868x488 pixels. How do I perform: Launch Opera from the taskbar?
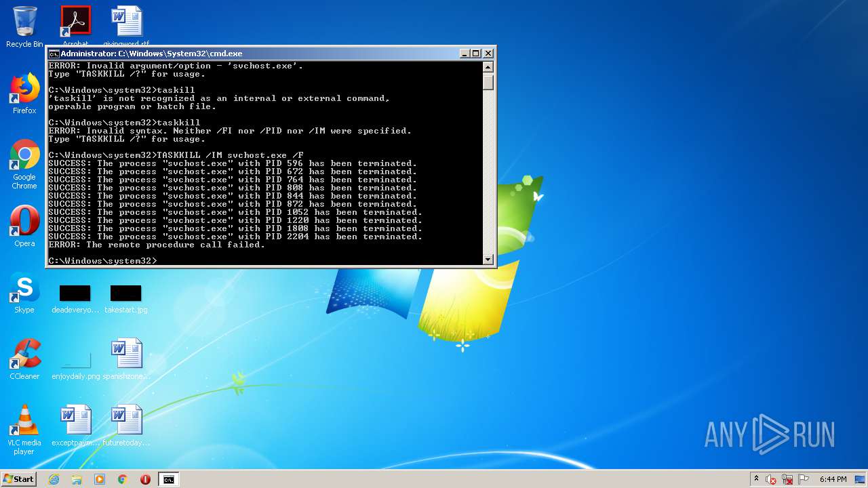tap(145, 479)
